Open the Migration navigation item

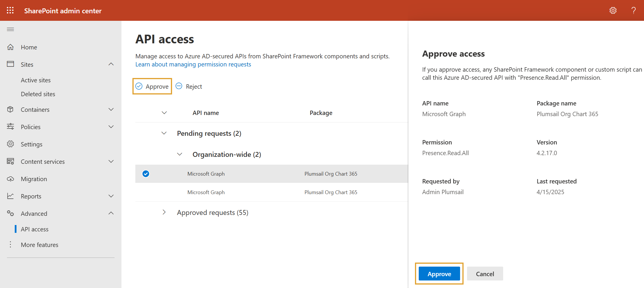coord(34,179)
